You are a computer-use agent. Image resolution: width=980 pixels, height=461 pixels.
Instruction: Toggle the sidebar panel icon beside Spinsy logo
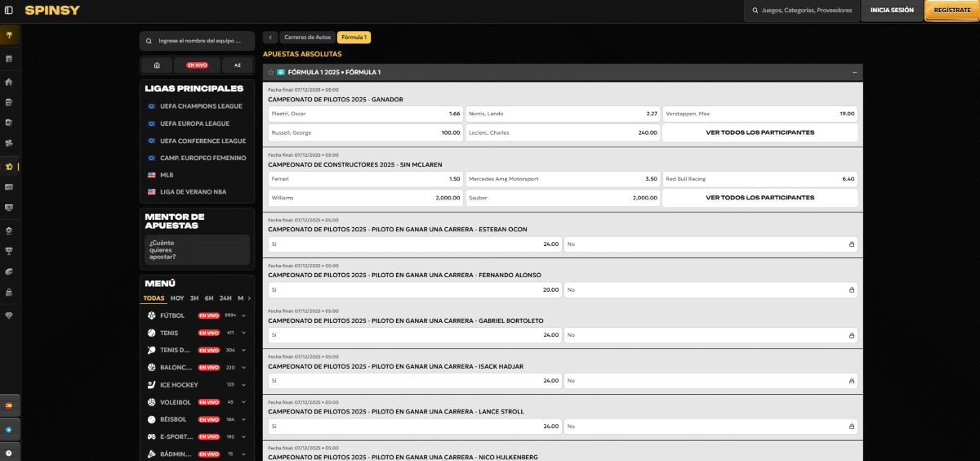(x=9, y=11)
